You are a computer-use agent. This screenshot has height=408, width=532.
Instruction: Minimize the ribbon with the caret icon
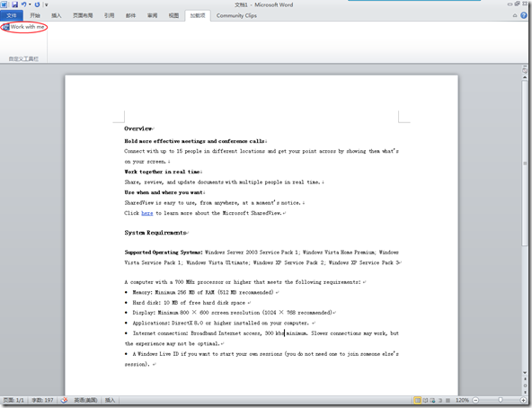(515, 15)
